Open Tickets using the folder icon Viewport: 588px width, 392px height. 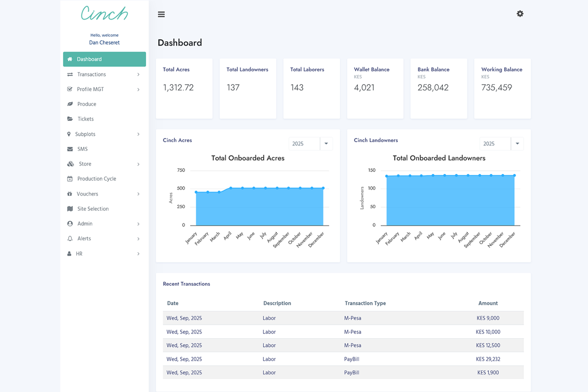coord(70,119)
